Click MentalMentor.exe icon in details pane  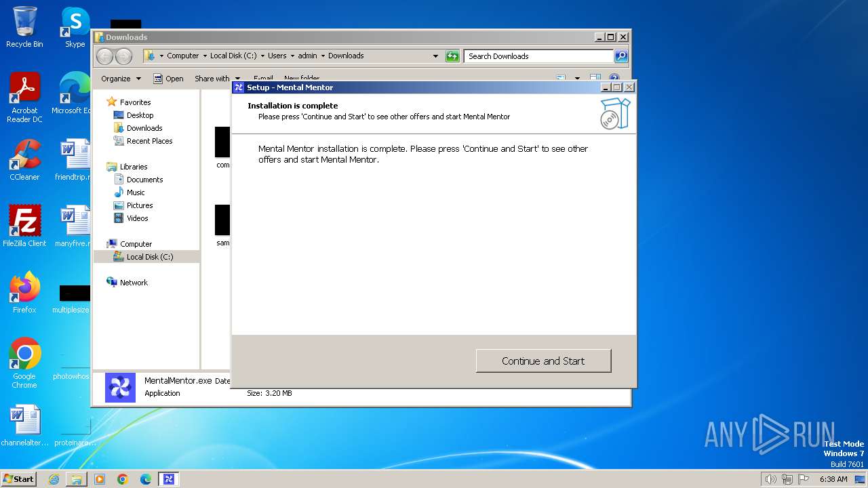[x=120, y=388]
